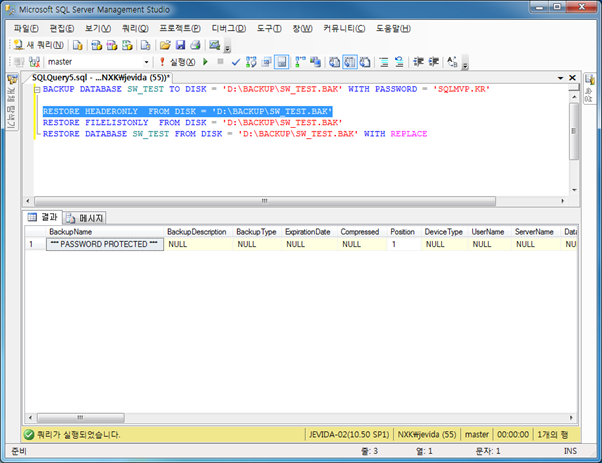
Task: Click the BackupType column header
Action: click(x=257, y=232)
